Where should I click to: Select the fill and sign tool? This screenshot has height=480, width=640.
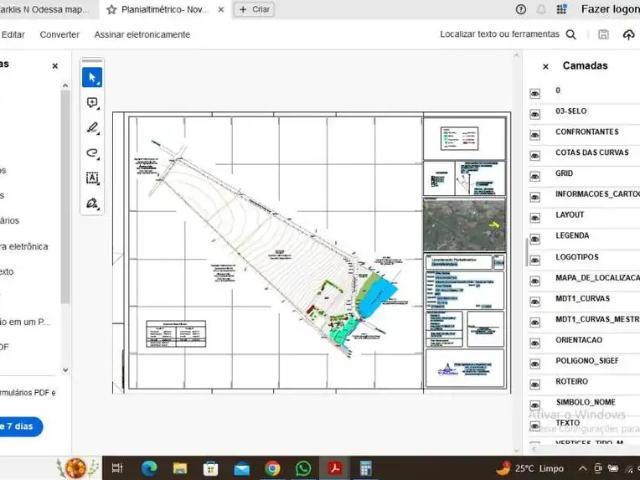coord(92,203)
